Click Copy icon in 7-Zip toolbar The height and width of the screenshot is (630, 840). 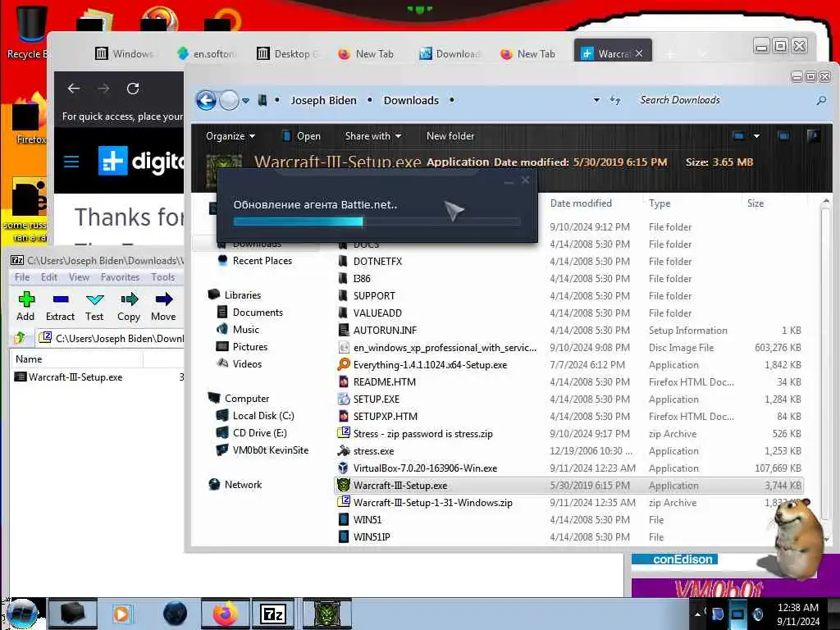[129, 299]
